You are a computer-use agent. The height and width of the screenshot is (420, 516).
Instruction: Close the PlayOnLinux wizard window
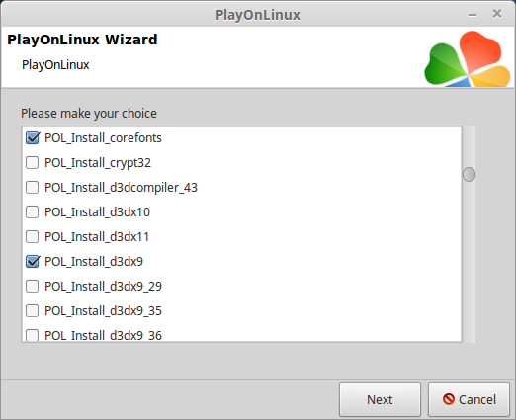click(497, 14)
